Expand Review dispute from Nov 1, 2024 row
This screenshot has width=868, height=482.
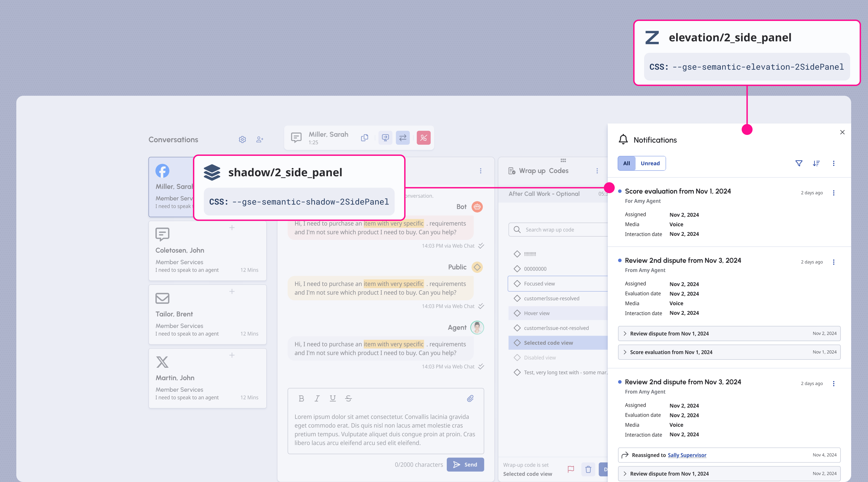tap(625, 333)
